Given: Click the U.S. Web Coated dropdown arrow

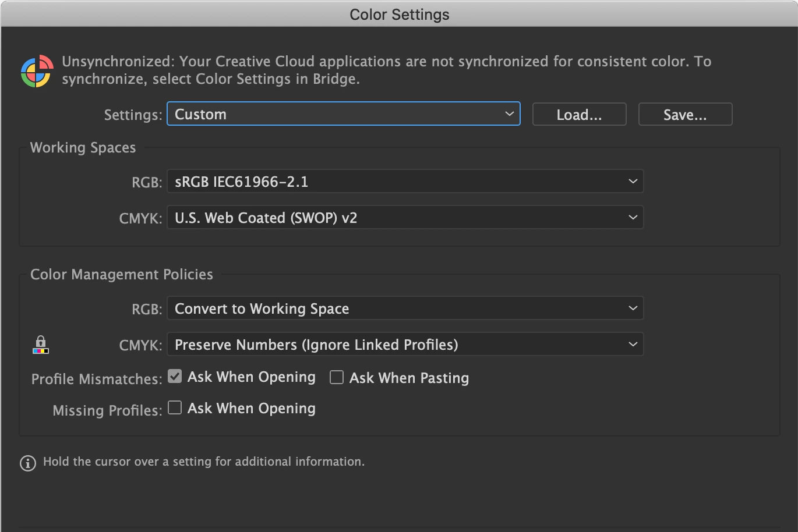Looking at the screenshot, I should [633, 218].
